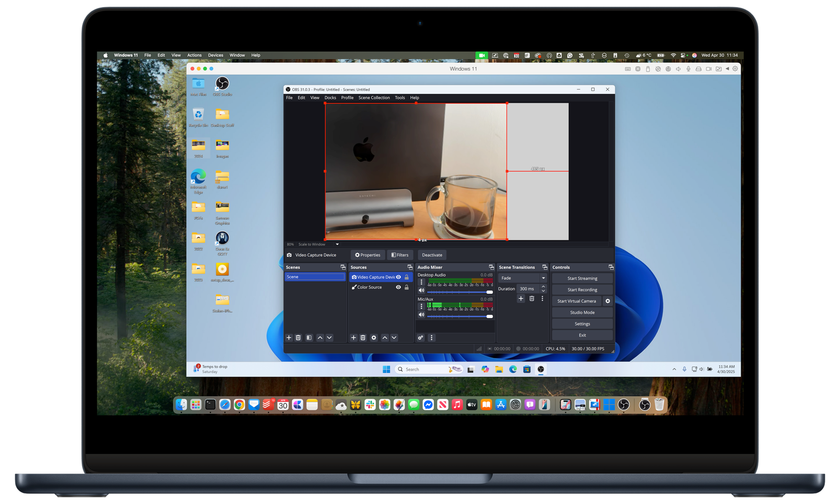The height and width of the screenshot is (504, 840).
Task: Open Mic/Aux three-dot options
Action: 421,307
